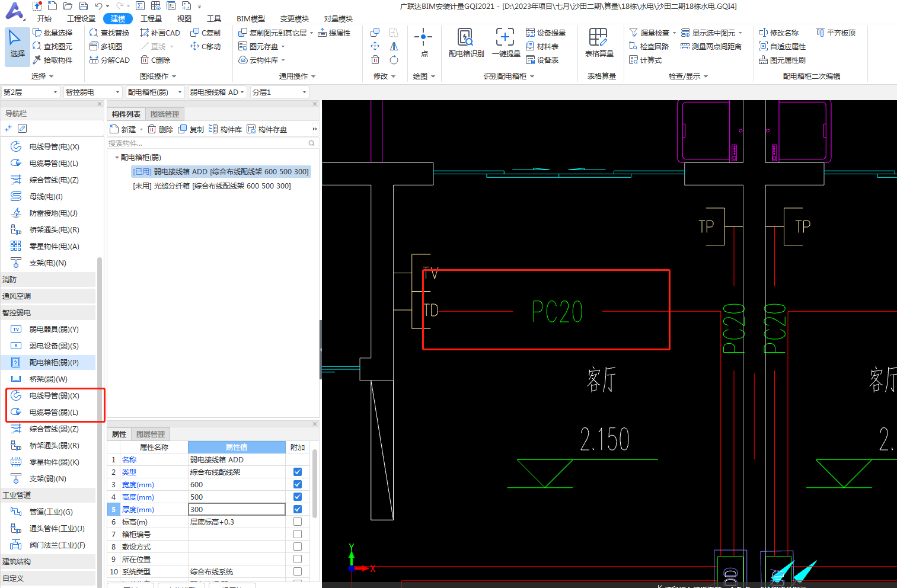Click 删除 button in component list

tap(161, 129)
